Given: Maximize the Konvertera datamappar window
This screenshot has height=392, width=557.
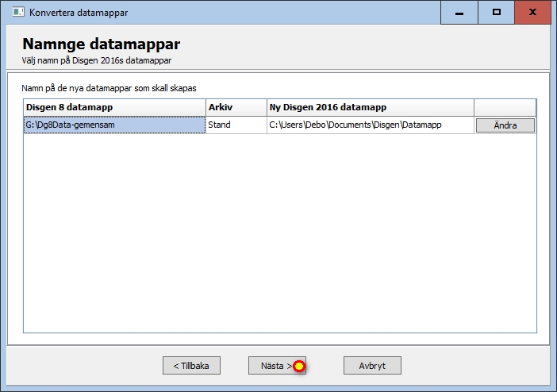Looking at the screenshot, I should click(x=496, y=13).
